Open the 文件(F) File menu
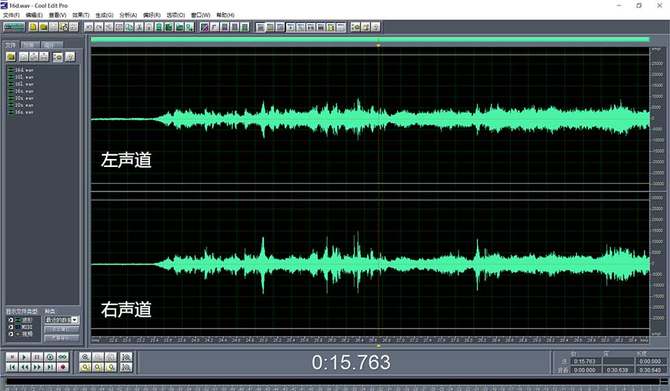 [x=11, y=15]
